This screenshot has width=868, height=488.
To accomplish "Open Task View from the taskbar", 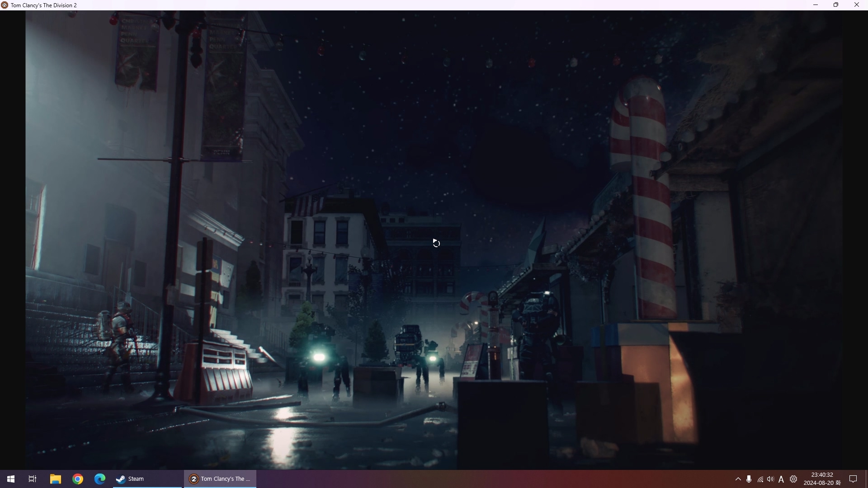I will (x=33, y=479).
